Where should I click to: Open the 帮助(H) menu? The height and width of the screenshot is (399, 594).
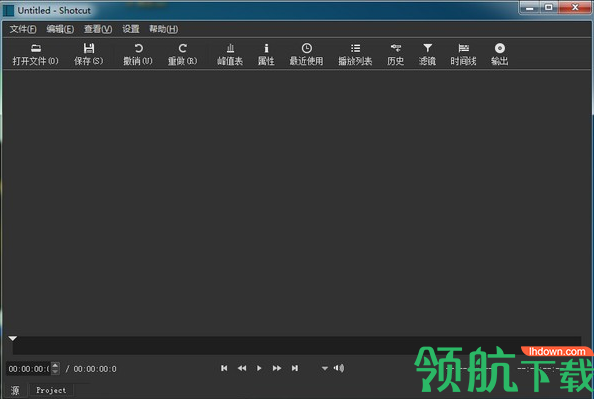point(163,29)
